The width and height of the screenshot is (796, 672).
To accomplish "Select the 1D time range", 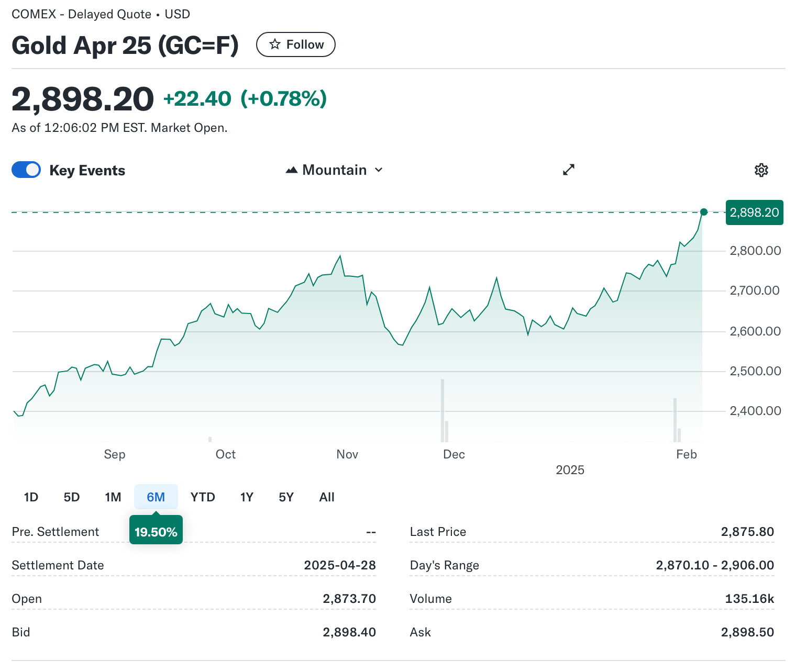I will coord(31,497).
